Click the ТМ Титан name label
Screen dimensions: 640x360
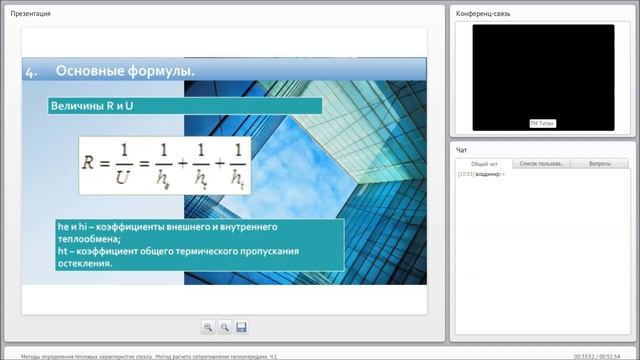[542, 123]
